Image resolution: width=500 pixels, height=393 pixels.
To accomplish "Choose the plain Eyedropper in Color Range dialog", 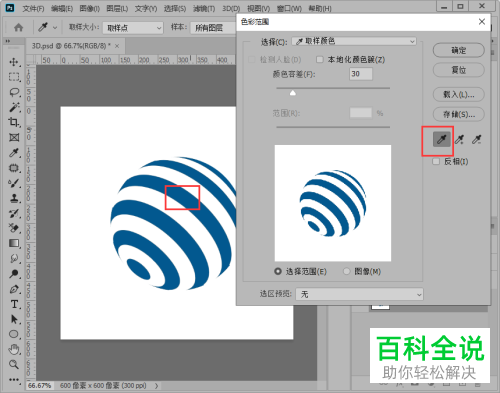I will [x=442, y=139].
